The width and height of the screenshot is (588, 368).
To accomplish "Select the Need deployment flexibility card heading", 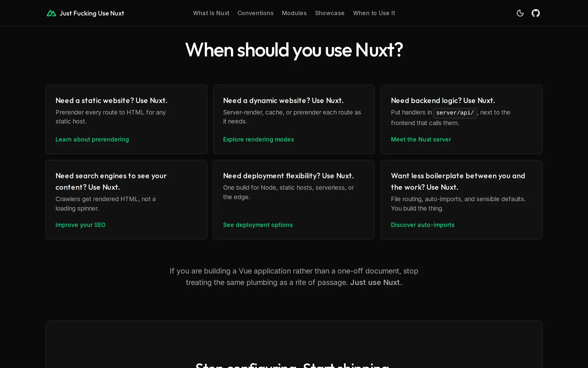I will pos(288,176).
